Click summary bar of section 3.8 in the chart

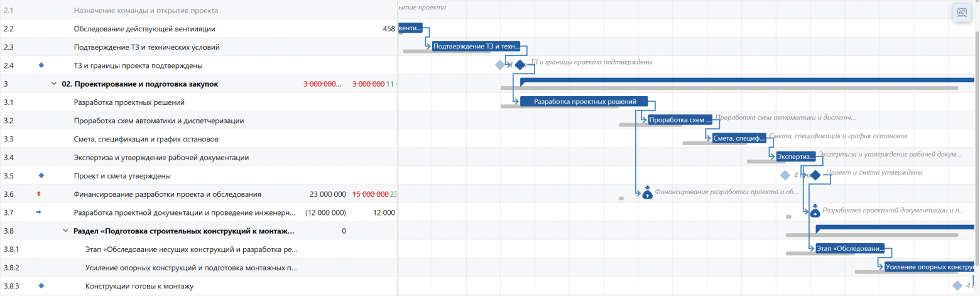click(x=895, y=227)
